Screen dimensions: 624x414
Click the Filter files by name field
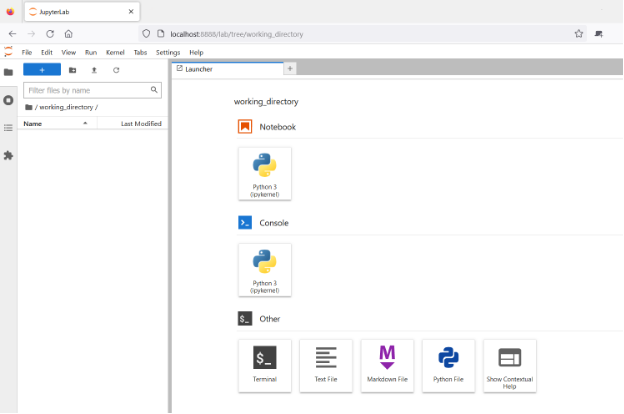88,90
